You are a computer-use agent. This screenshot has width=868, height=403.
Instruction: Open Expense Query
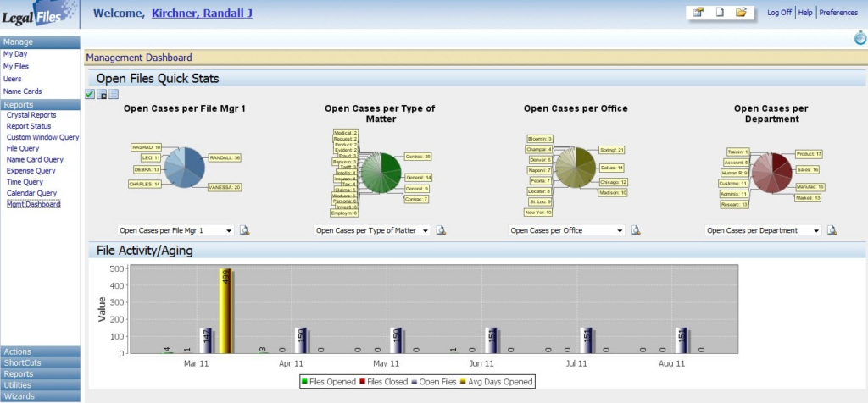(31, 171)
